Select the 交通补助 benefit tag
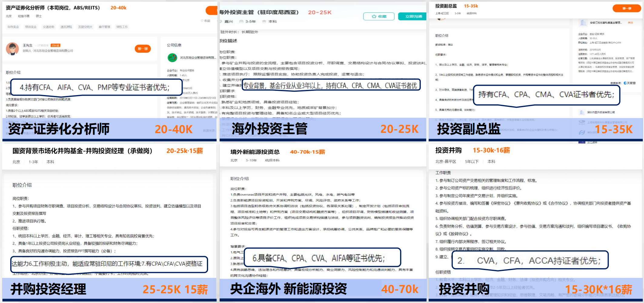This screenshot has height=303, width=644. pos(48,27)
